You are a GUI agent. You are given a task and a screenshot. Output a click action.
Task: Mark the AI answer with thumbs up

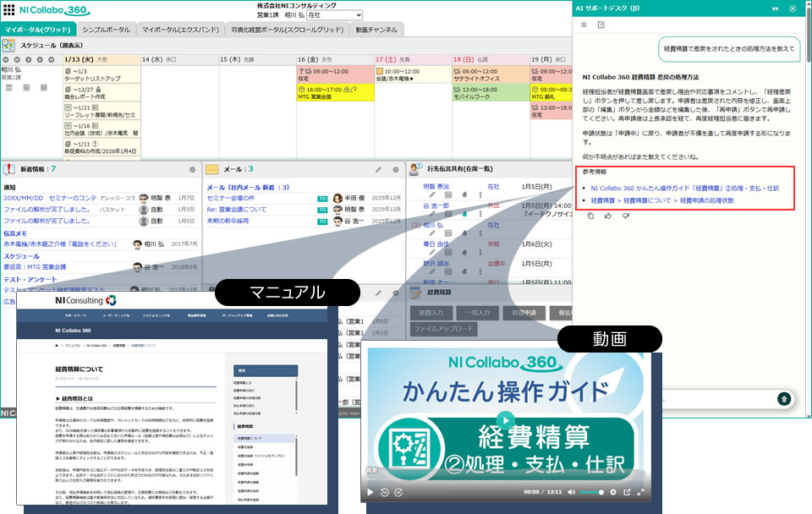click(608, 216)
